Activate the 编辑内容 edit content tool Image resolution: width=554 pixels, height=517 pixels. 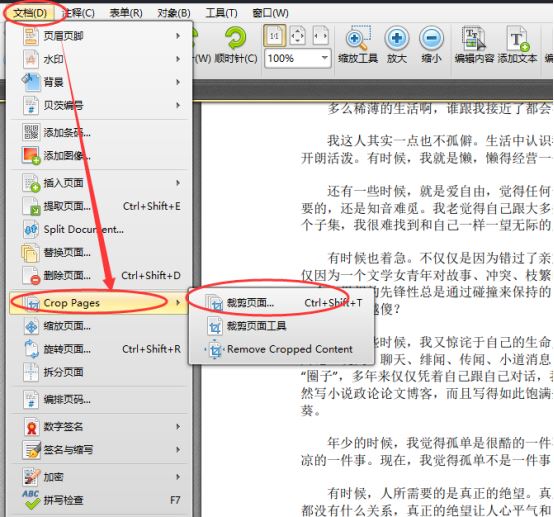[x=474, y=45]
